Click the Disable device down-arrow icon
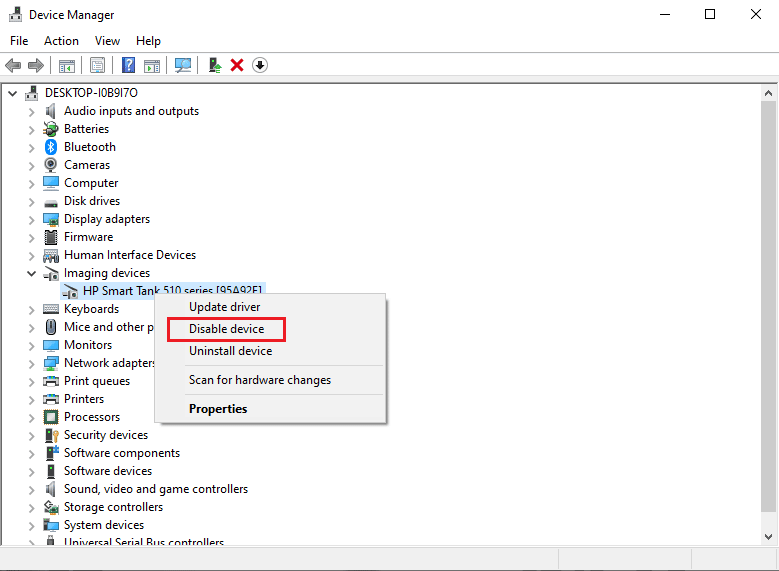This screenshot has height=571, width=779. coord(260,65)
